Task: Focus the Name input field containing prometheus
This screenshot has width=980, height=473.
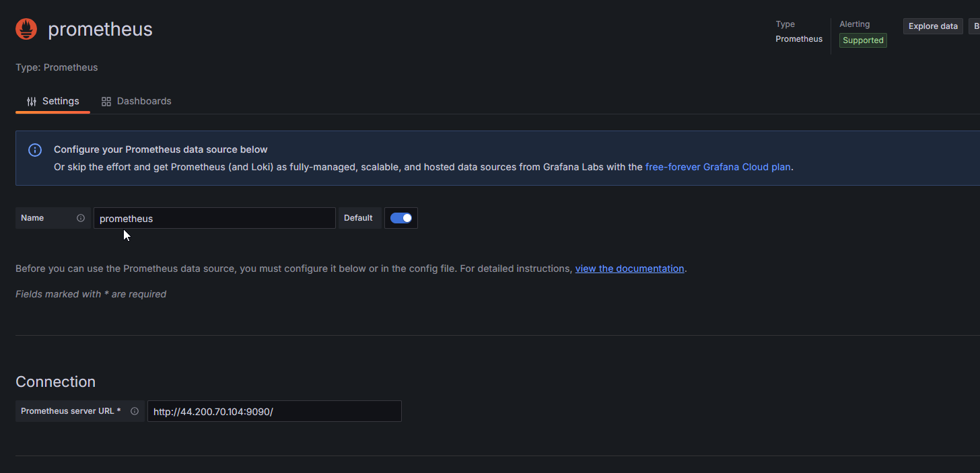Action: (x=214, y=218)
